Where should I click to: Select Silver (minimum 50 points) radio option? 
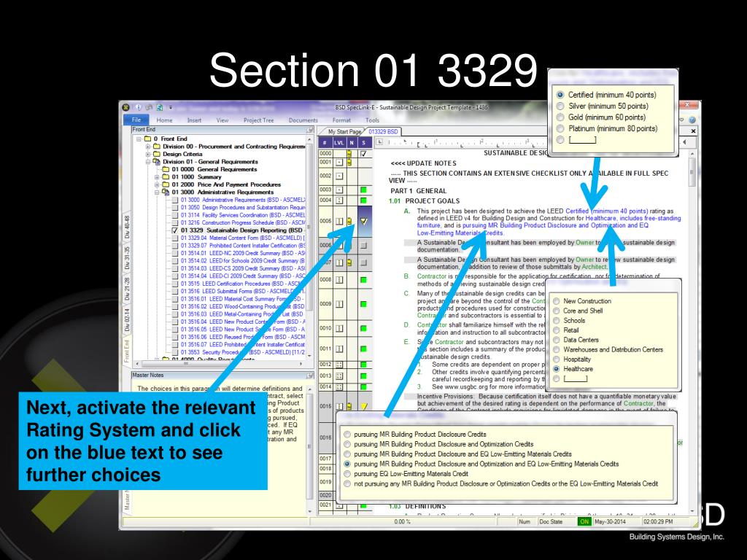pos(560,106)
